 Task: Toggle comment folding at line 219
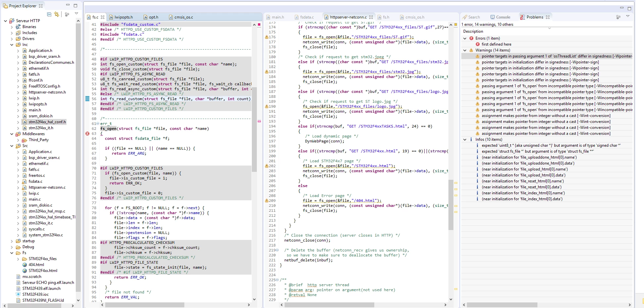click(x=277, y=250)
